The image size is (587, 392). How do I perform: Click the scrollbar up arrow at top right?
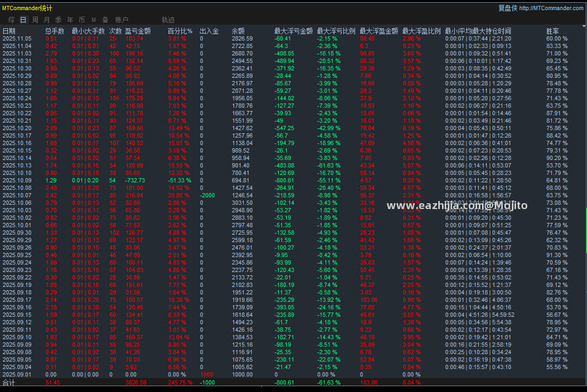click(x=584, y=26)
